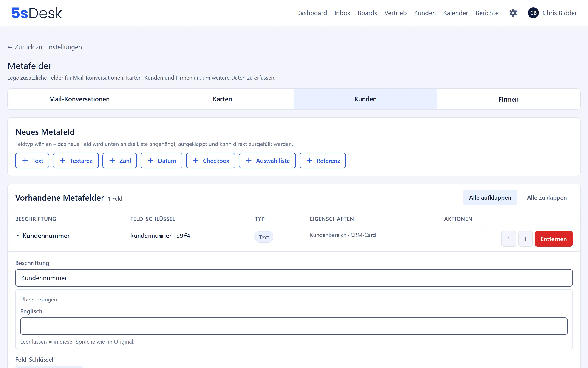588x368 pixels.
Task: Add a new Referenz metafield
Action: [x=323, y=161]
